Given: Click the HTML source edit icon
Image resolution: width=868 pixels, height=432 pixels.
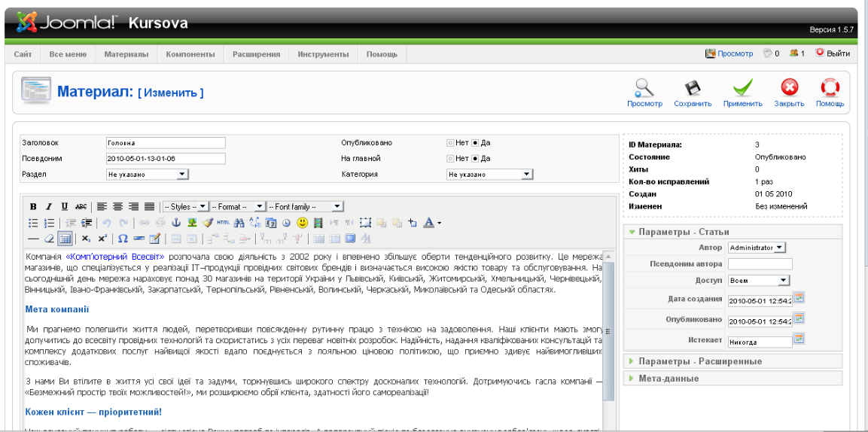Looking at the screenshot, I should pyautogui.click(x=224, y=223).
